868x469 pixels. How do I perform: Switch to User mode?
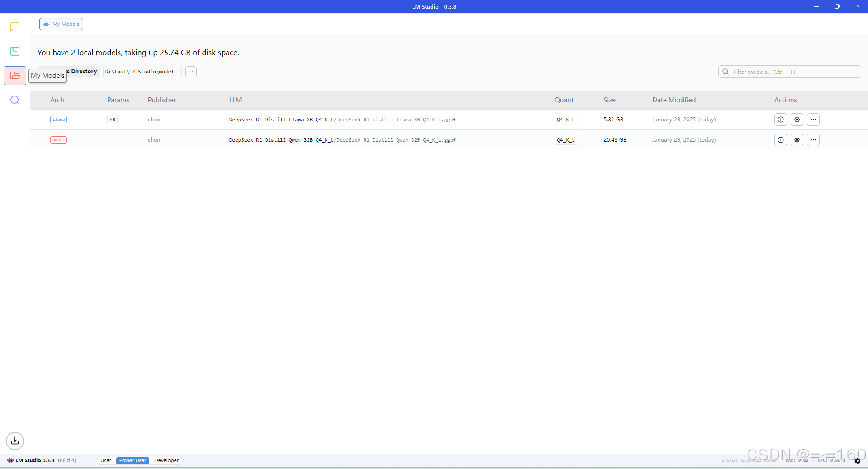coord(106,460)
